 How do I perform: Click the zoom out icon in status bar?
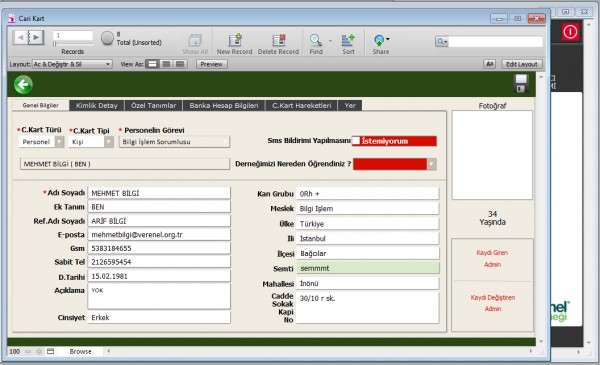tap(28, 351)
